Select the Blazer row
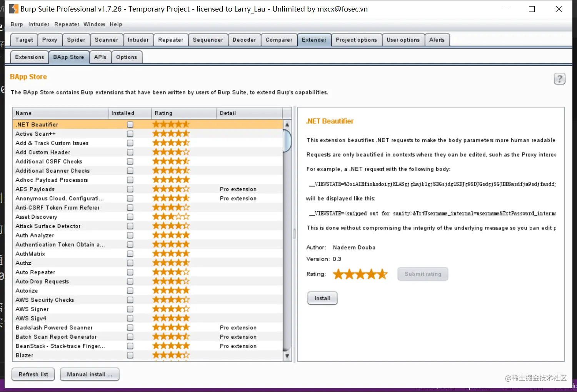 click(148, 355)
